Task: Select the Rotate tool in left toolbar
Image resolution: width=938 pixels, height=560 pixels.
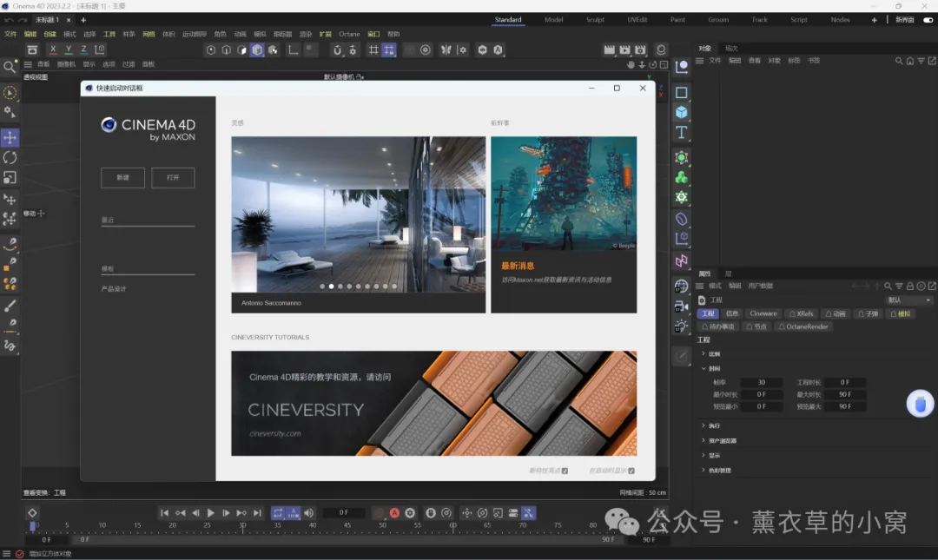Action: pyautogui.click(x=10, y=157)
